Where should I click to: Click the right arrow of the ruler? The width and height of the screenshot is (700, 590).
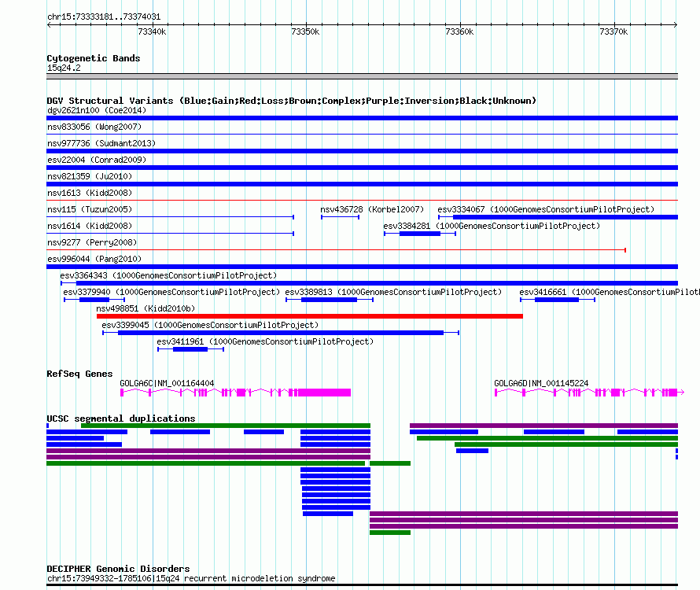pos(676,24)
